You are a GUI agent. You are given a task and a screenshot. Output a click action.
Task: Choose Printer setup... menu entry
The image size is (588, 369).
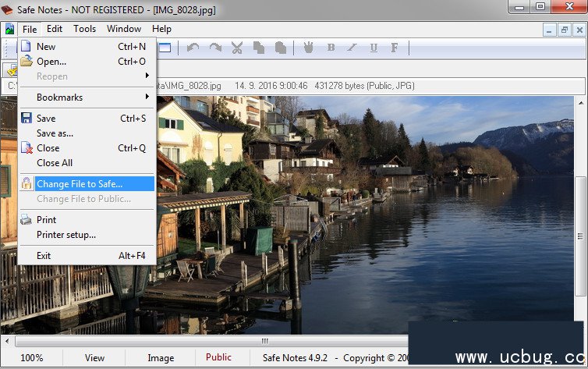point(66,235)
